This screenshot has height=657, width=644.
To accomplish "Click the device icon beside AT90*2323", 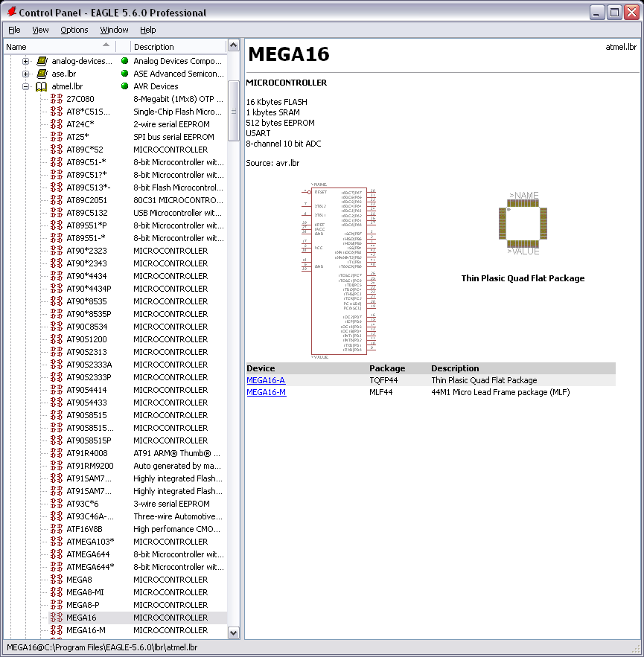I will (x=56, y=251).
